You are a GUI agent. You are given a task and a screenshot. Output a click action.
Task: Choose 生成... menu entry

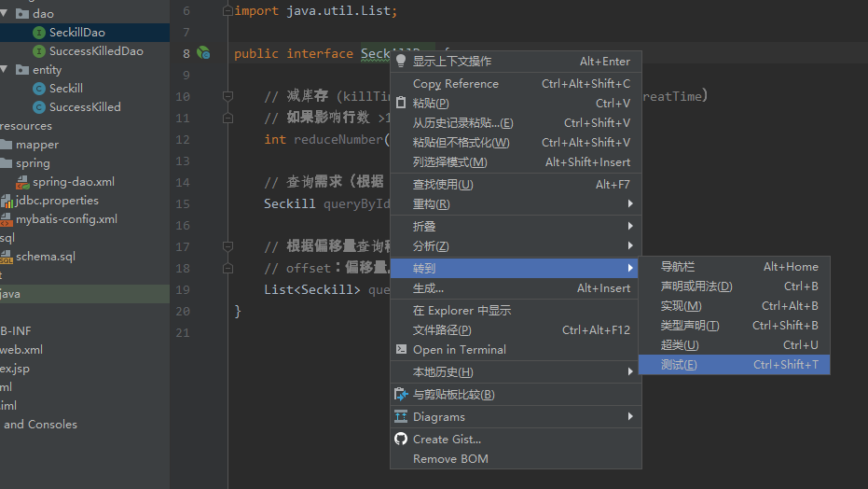(516, 288)
